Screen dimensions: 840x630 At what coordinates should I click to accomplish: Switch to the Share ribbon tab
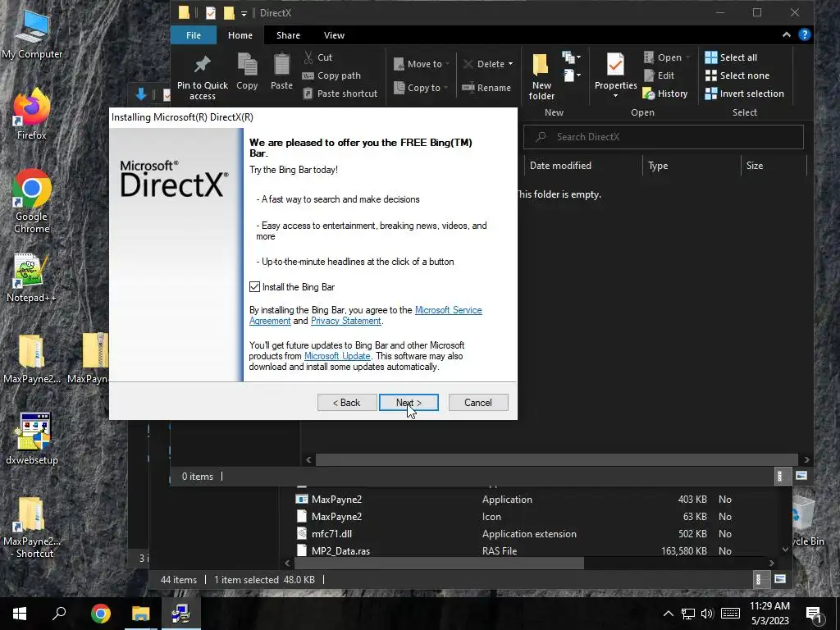[288, 34]
